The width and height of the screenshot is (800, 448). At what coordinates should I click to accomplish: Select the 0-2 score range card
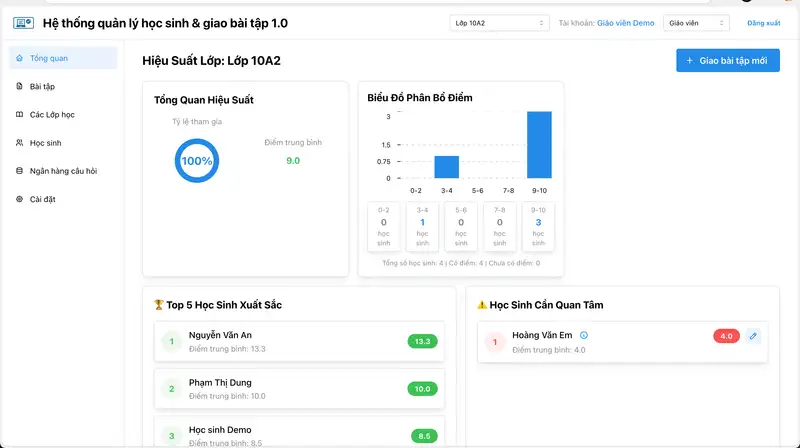tap(384, 227)
